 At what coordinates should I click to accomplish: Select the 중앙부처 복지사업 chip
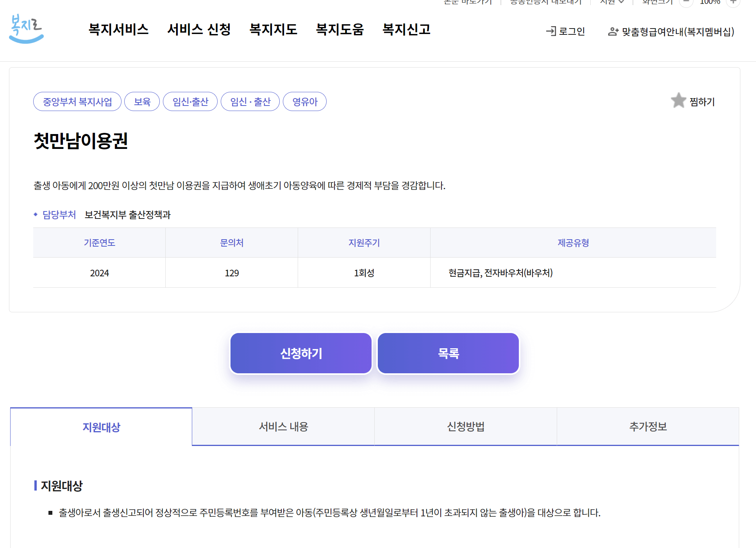point(77,101)
